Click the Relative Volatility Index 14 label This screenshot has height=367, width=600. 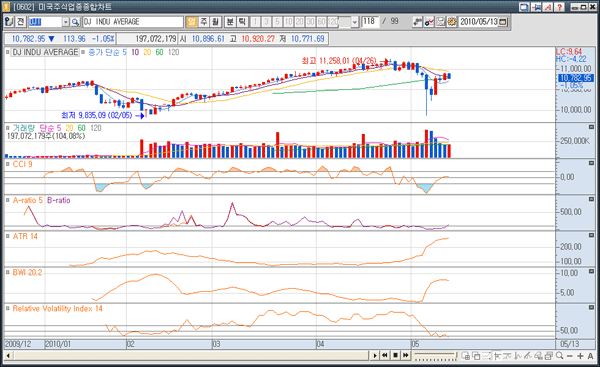[57, 309]
